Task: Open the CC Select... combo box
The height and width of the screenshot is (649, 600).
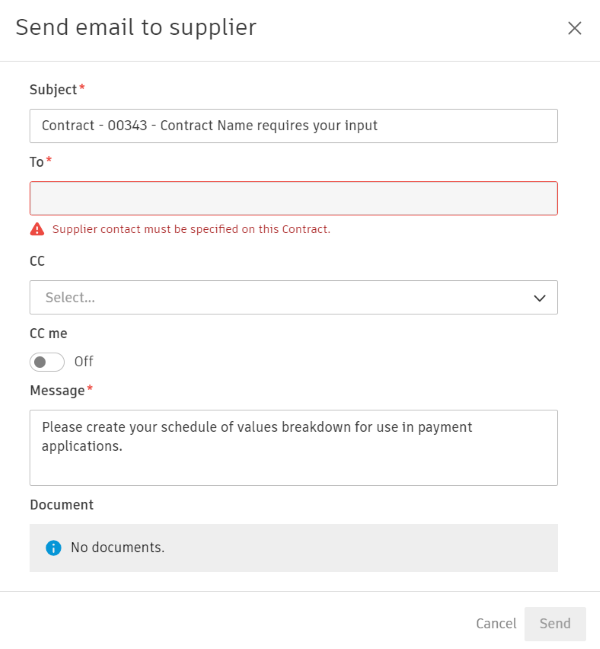Action: (x=280, y=298)
